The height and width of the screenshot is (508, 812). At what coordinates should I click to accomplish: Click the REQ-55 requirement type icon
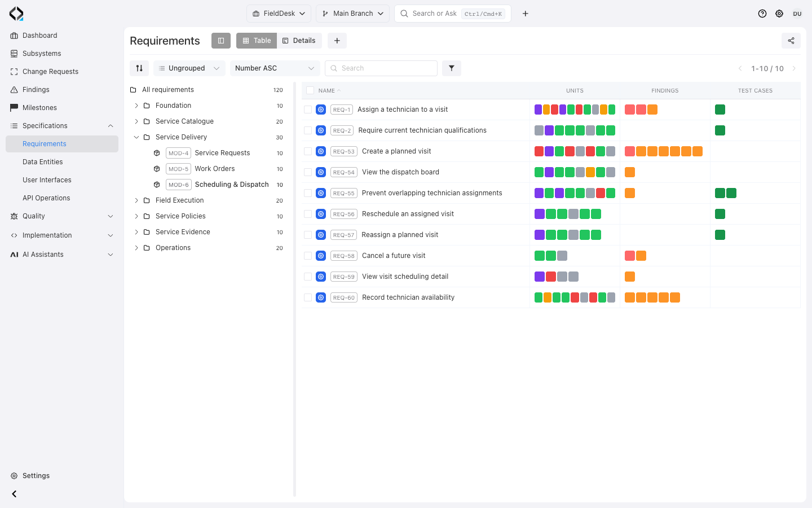click(x=321, y=193)
